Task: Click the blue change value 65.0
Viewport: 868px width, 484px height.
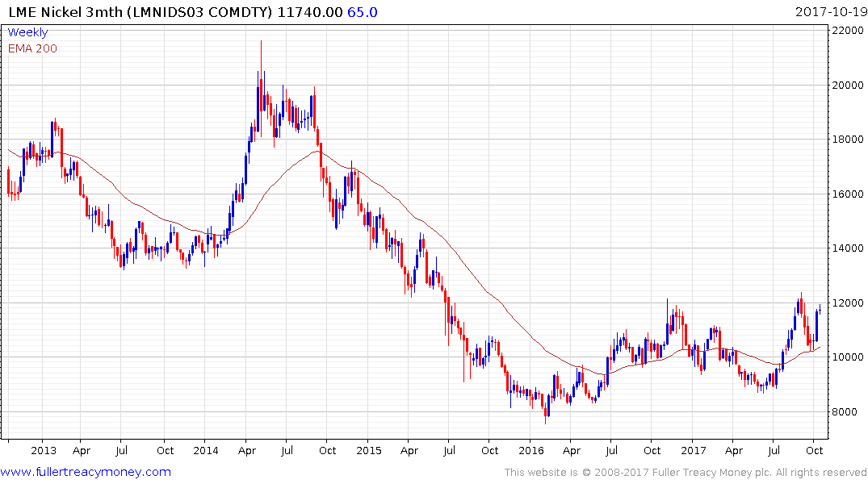Action: pos(363,12)
